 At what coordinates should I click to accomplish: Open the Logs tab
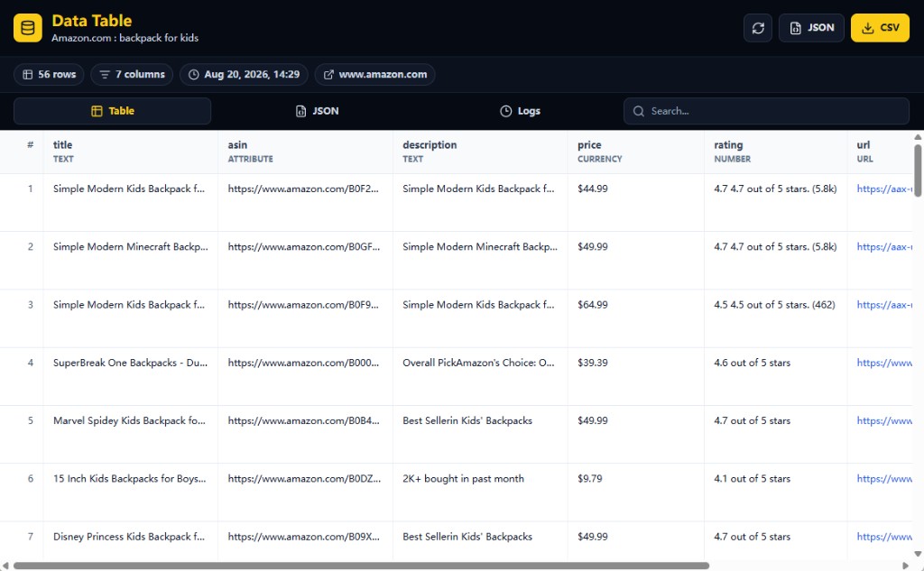(520, 111)
